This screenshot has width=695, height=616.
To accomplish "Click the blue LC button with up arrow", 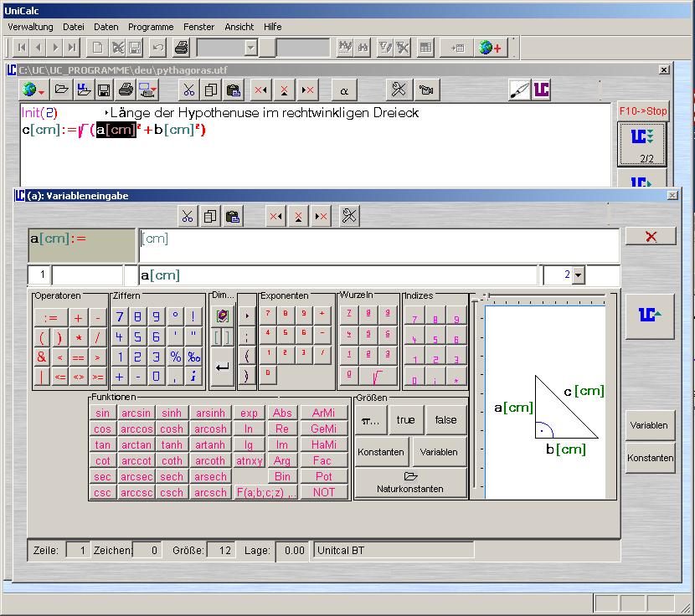I will pyautogui.click(x=650, y=316).
